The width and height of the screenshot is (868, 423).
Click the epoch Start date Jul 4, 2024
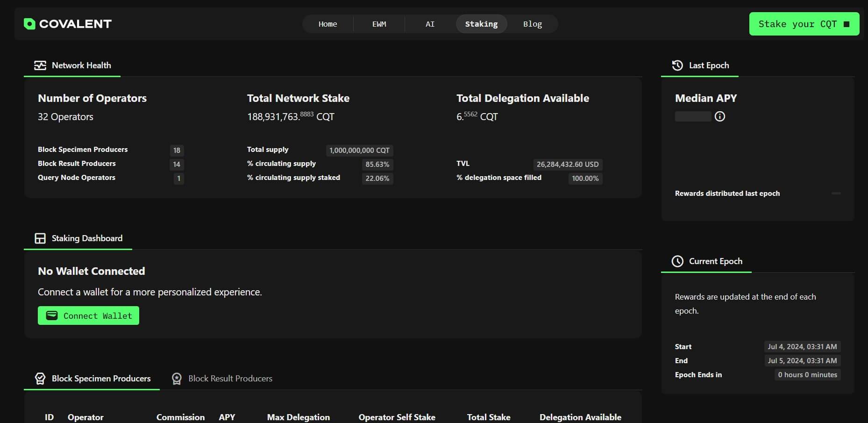point(802,347)
